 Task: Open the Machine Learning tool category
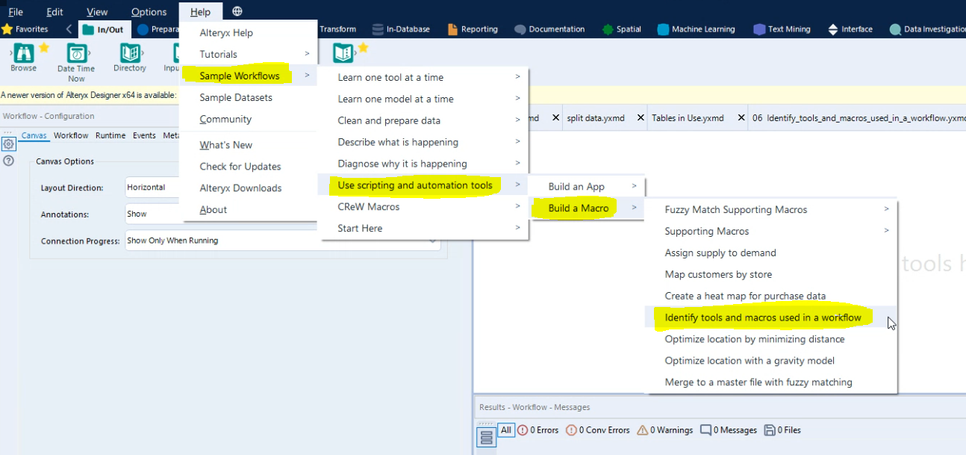click(x=696, y=29)
